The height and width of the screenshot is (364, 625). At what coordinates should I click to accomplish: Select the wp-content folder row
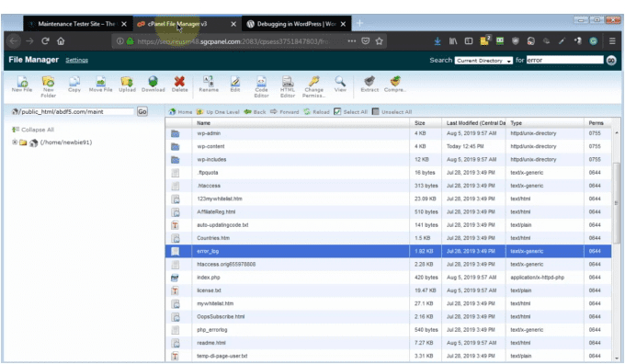click(388, 146)
